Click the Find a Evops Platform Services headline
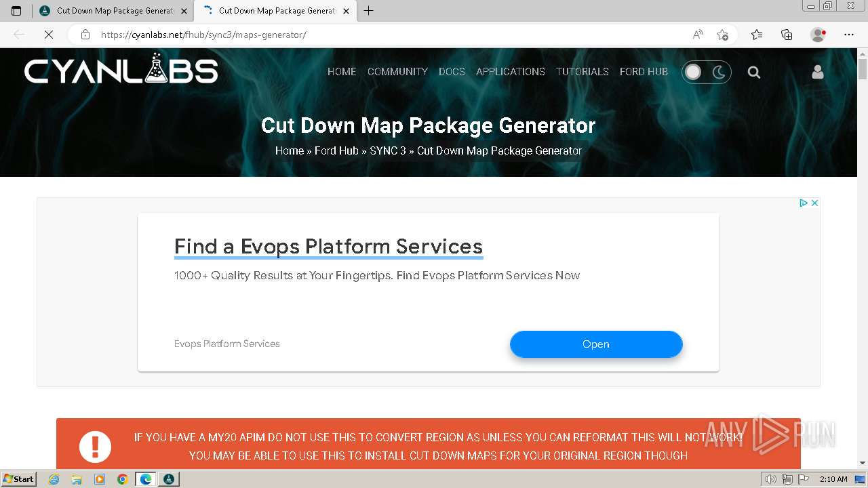The height and width of the screenshot is (488, 868). [328, 246]
